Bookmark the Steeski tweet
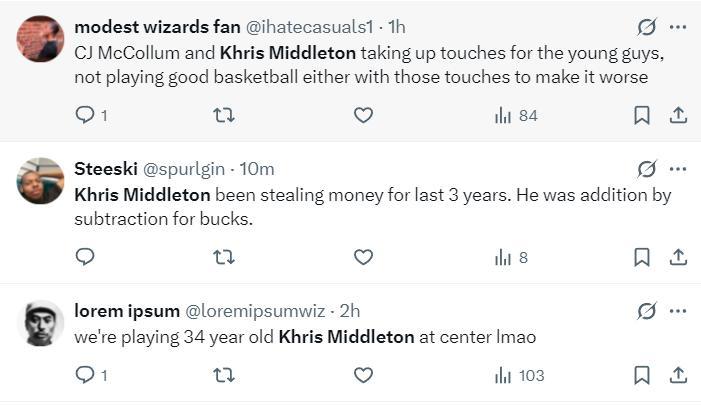 [x=641, y=257]
